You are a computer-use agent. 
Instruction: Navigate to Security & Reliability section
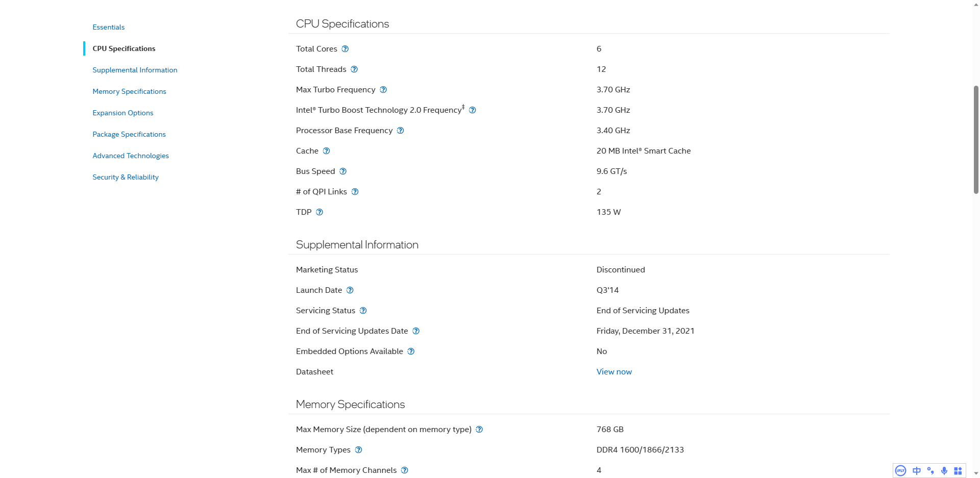[x=126, y=177]
